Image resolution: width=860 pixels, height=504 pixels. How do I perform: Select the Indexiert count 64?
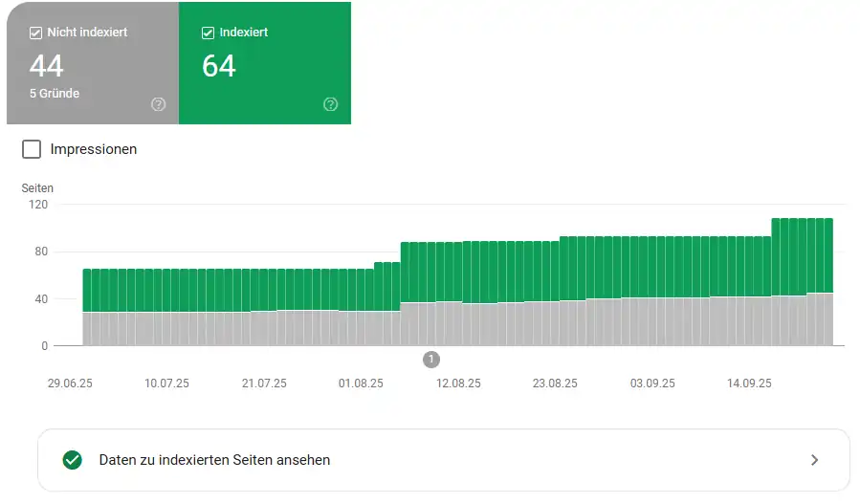click(x=219, y=66)
